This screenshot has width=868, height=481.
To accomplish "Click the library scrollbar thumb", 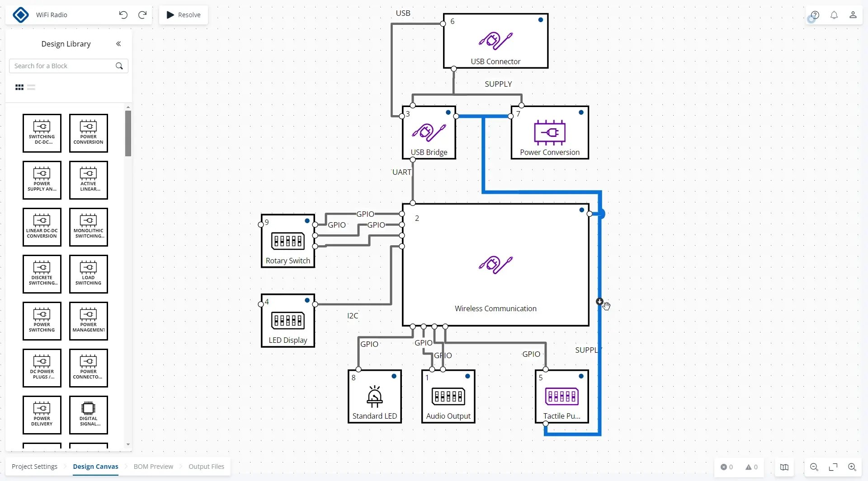I will pyautogui.click(x=128, y=133).
